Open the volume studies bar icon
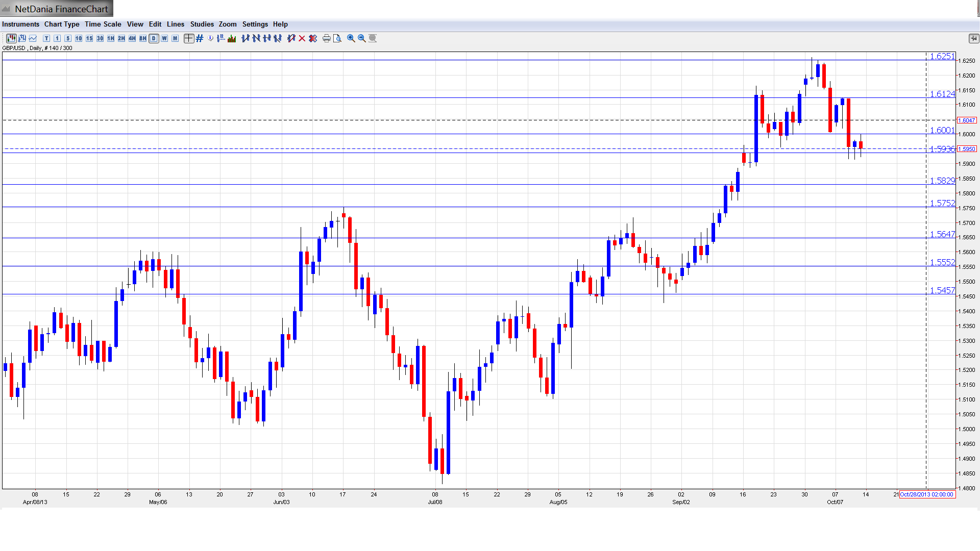The image size is (980, 551). [x=232, y=38]
